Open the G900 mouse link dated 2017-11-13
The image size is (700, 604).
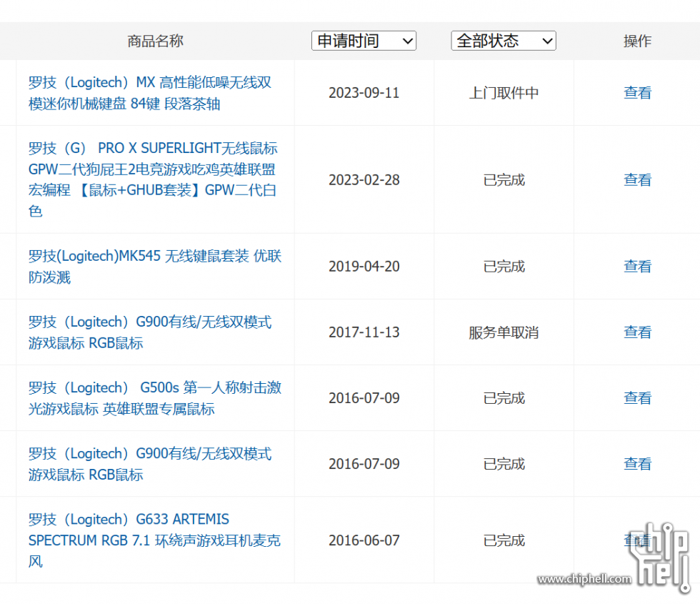tap(150, 332)
